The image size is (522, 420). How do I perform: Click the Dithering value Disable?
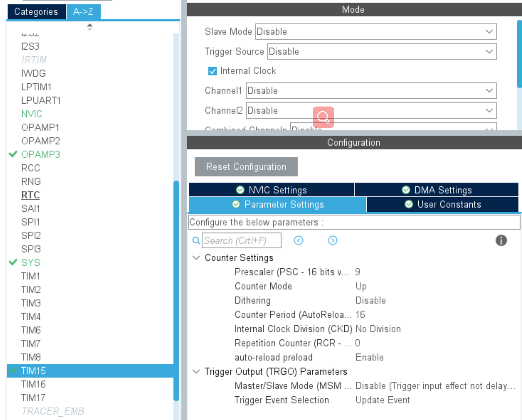pyautogui.click(x=371, y=300)
